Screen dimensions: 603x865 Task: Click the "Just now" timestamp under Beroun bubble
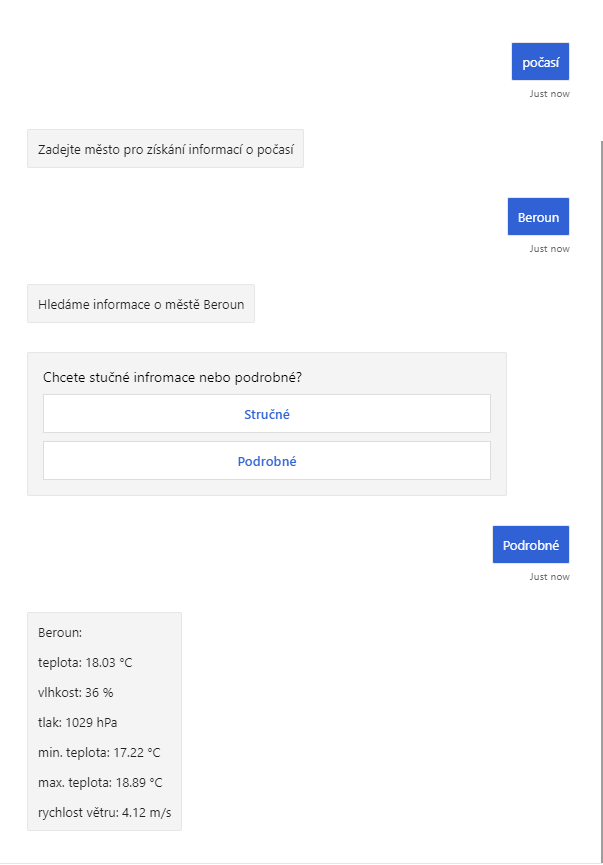point(549,249)
